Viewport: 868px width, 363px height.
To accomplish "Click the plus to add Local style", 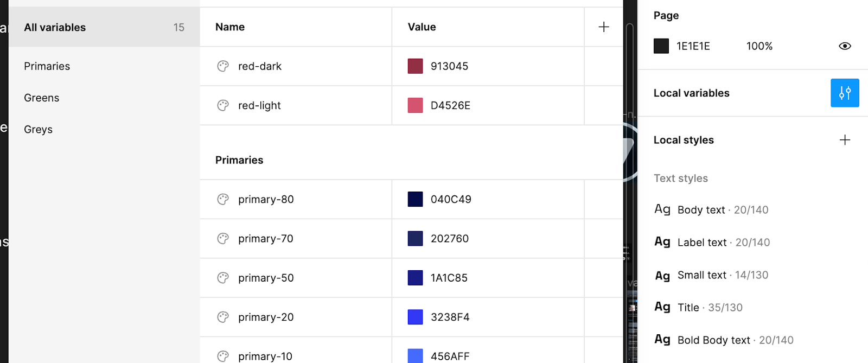I will tap(845, 140).
